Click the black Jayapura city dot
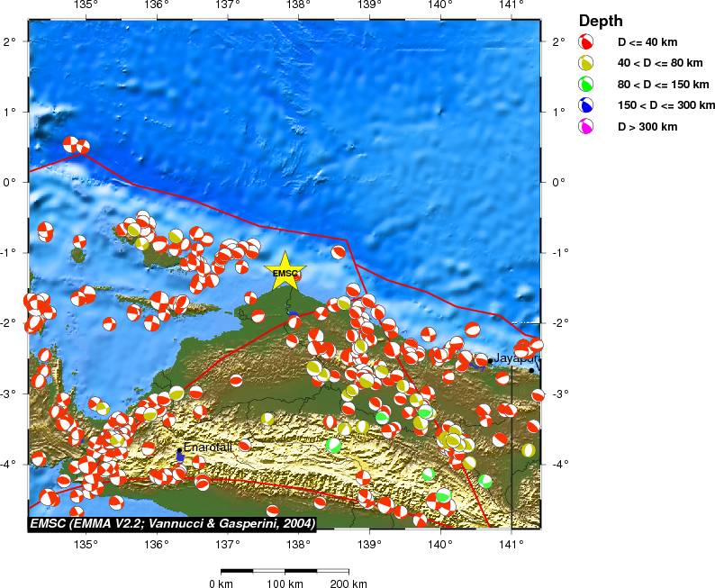 coord(490,361)
